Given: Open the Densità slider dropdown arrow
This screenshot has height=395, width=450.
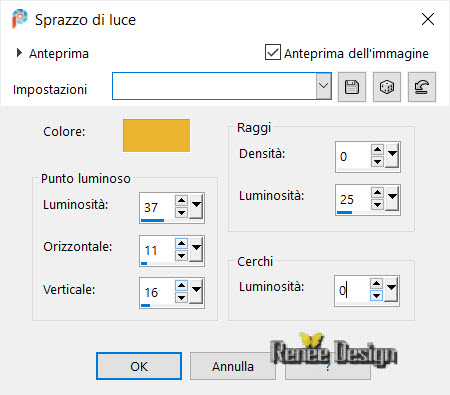Looking at the screenshot, I should [x=392, y=155].
